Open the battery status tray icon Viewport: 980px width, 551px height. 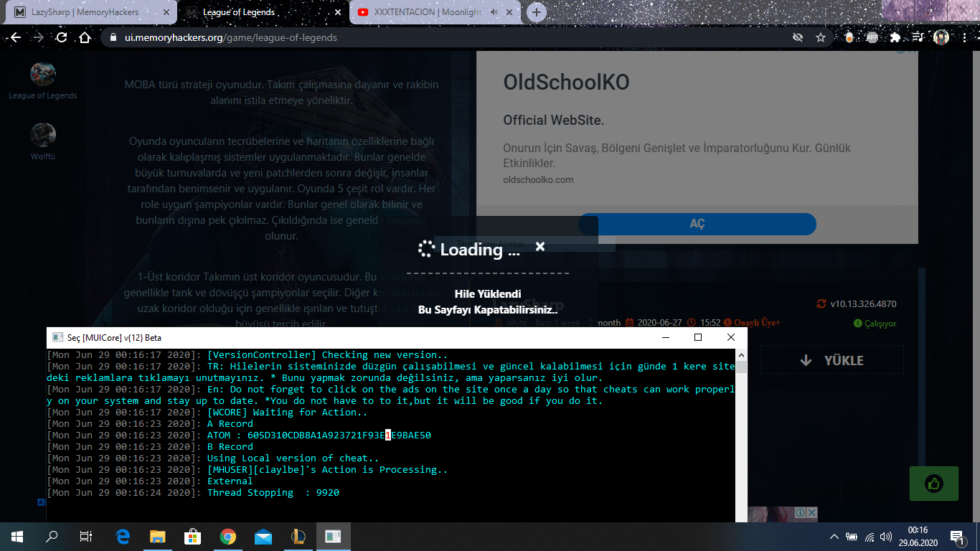(852, 536)
